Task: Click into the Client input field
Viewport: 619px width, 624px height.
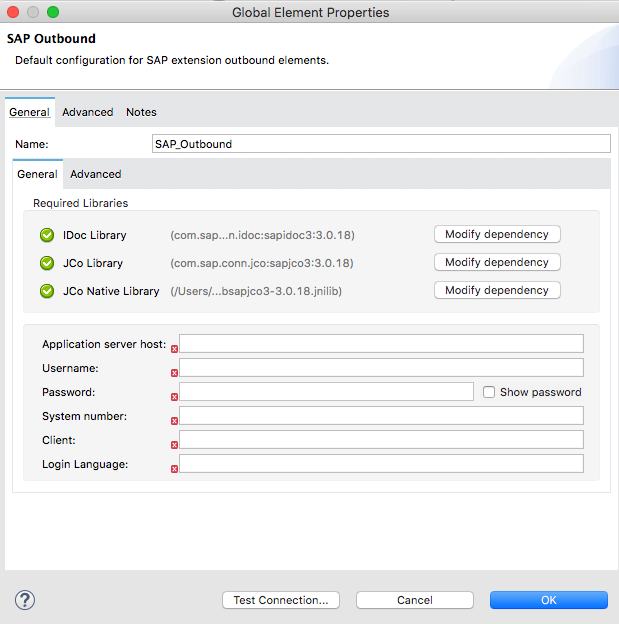Action: click(381, 440)
